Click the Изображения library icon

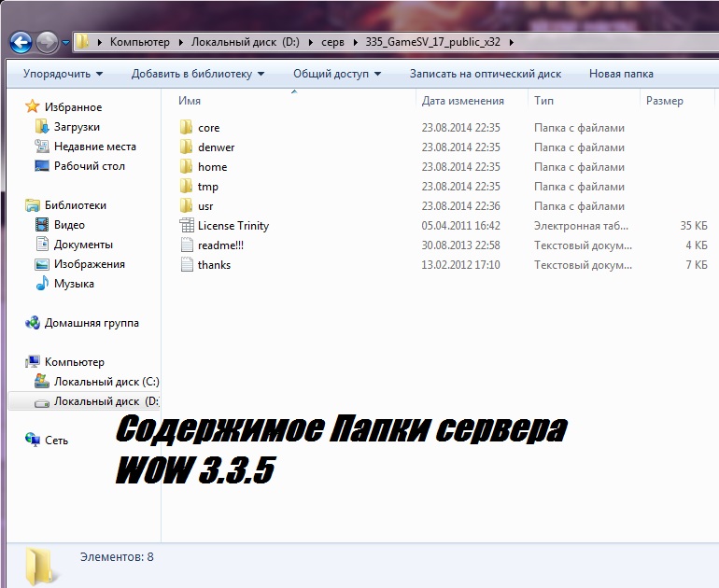[42, 264]
